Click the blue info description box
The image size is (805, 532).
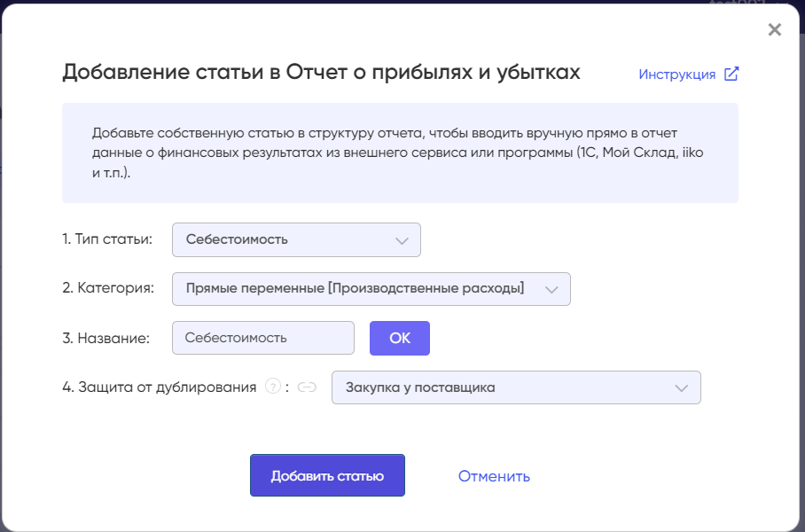(x=400, y=153)
